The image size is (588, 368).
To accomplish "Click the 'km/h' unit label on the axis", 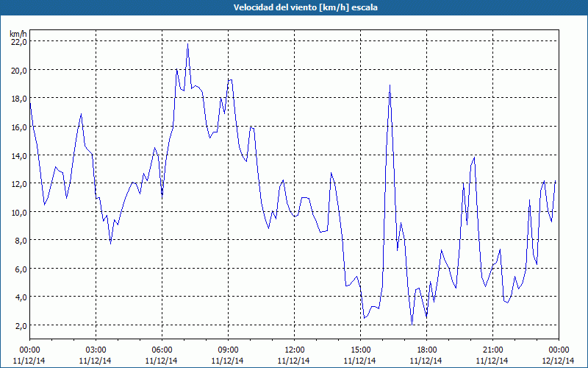I will pyautogui.click(x=18, y=34).
